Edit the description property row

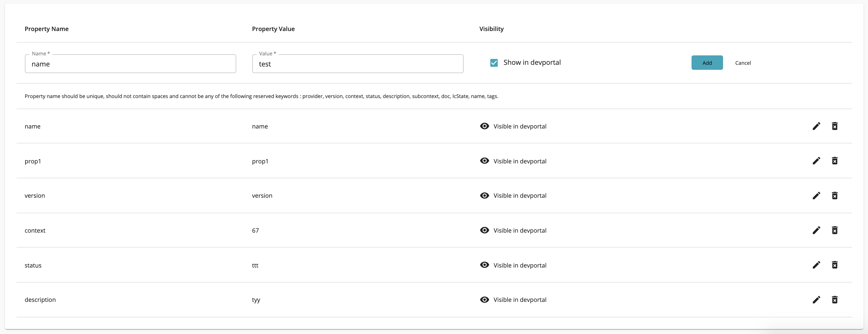[817, 300]
